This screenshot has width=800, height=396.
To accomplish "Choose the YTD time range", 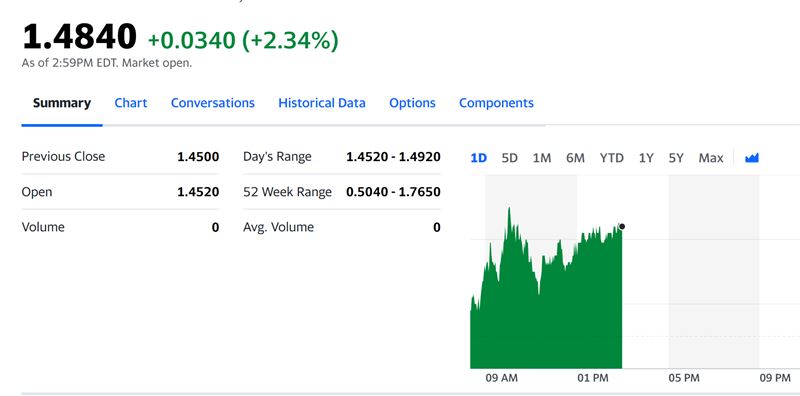I will (x=611, y=158).
